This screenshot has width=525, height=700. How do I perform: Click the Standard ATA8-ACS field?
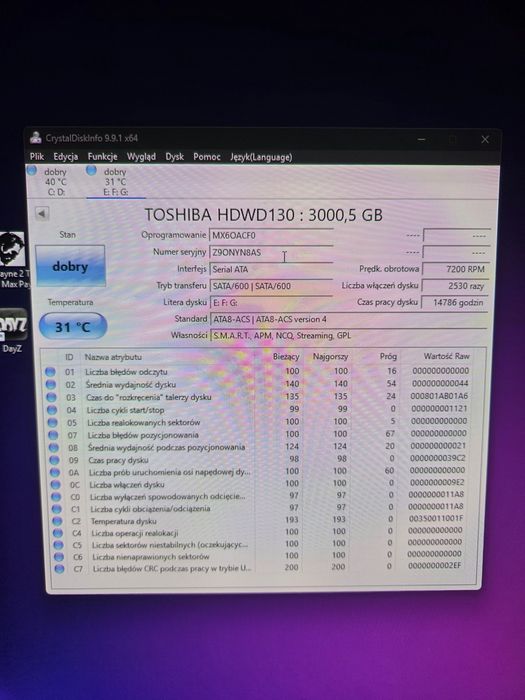pos(349,319)
